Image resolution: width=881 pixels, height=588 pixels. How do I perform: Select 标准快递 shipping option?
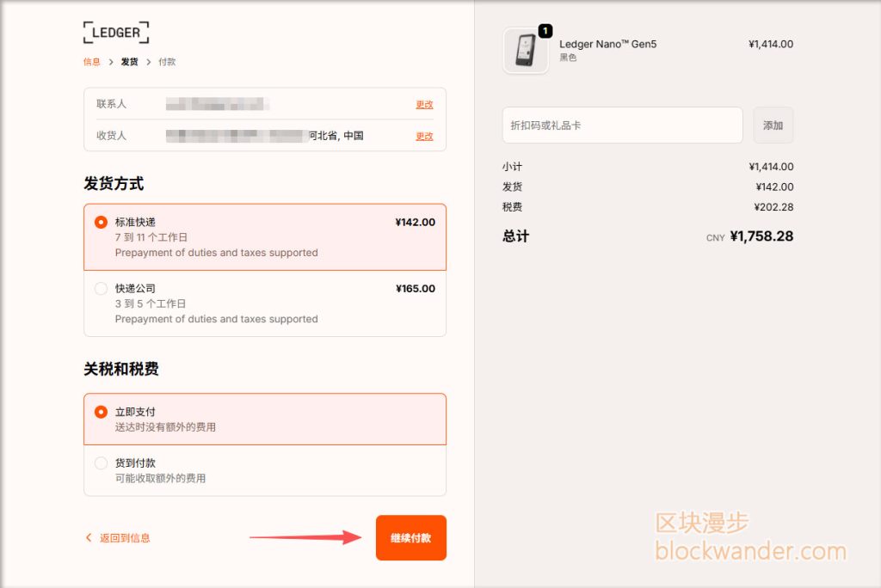click(265, 237)
